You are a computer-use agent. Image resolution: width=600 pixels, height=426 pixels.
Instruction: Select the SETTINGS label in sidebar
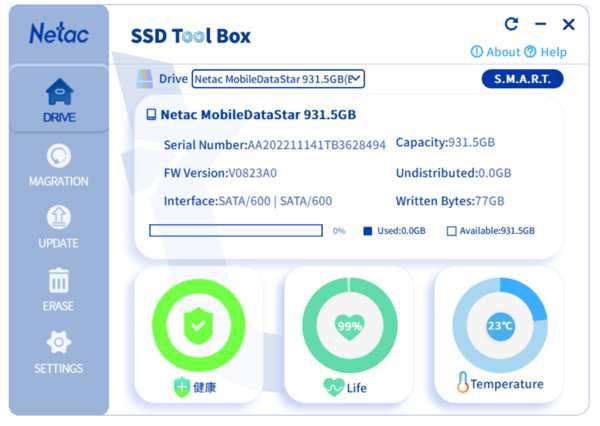tap(59, 368)
